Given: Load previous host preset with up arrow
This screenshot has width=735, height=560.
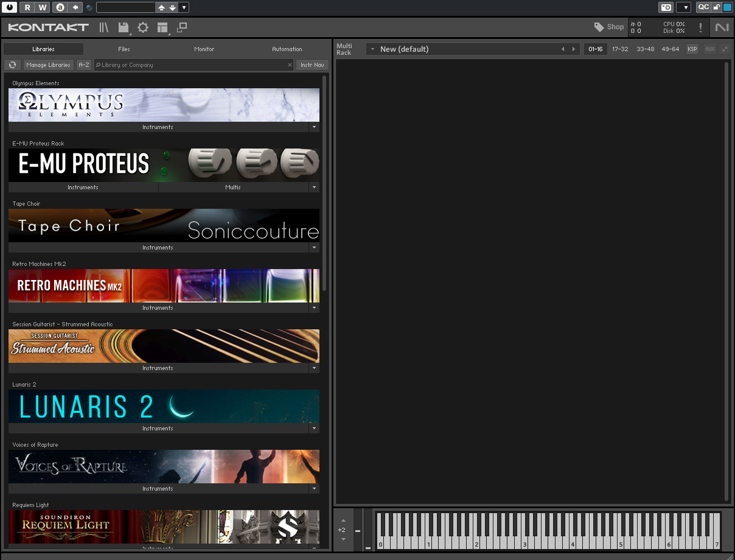Looking at the screenshot, I should [161, 7].
